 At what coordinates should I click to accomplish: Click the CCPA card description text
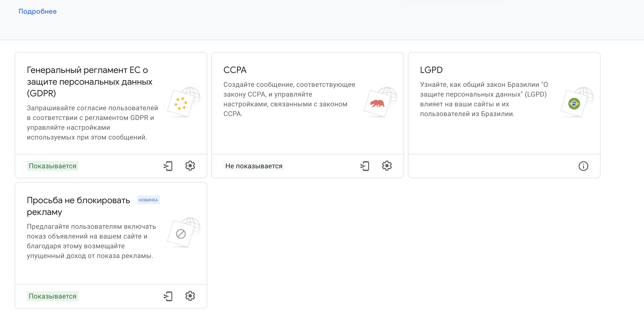pyautogui.click(x=289, y=99)
